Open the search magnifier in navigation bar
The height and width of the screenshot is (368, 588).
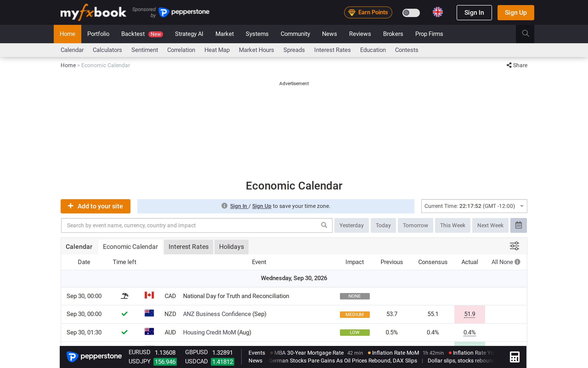pos(525,34)
